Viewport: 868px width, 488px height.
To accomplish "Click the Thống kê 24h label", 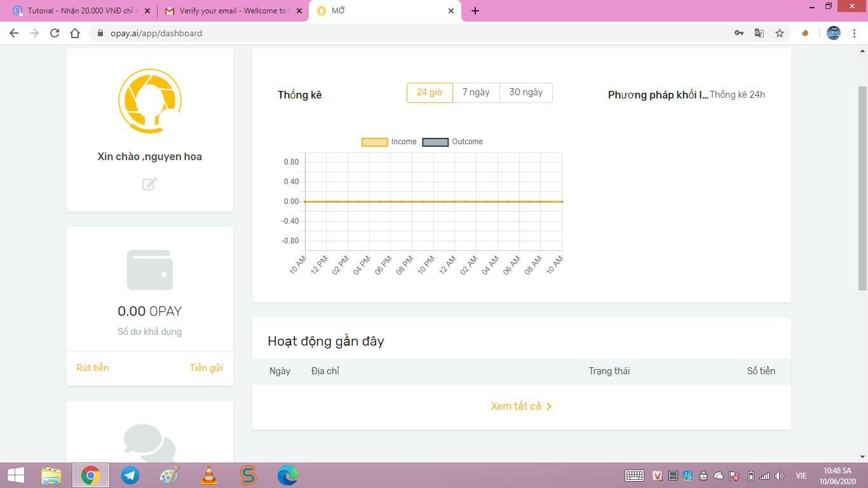I will pyautogui.click(x=737, y=95).
